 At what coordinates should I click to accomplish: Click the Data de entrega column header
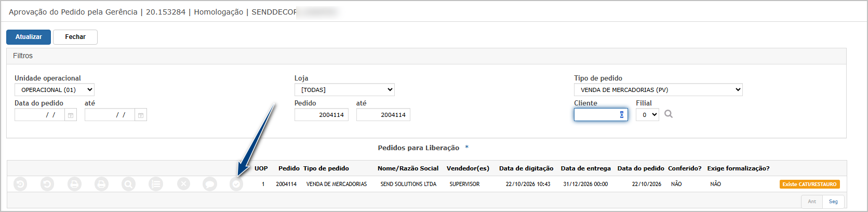tap(586, 168)
